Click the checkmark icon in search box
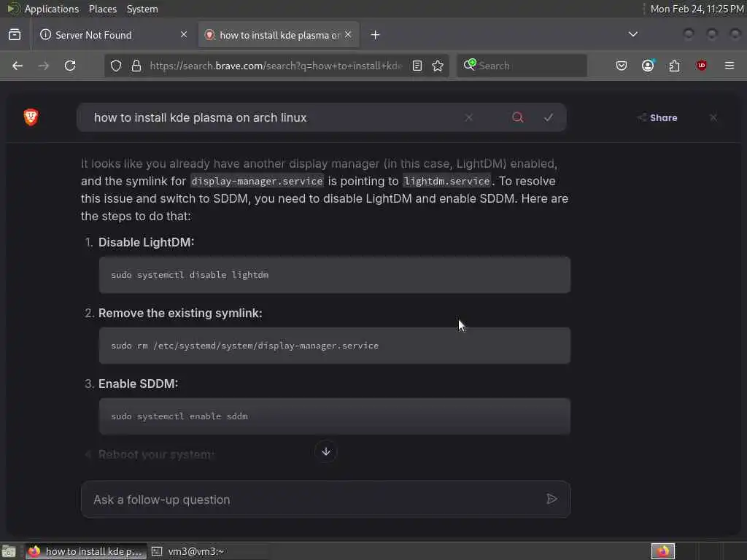 [549, 117]
